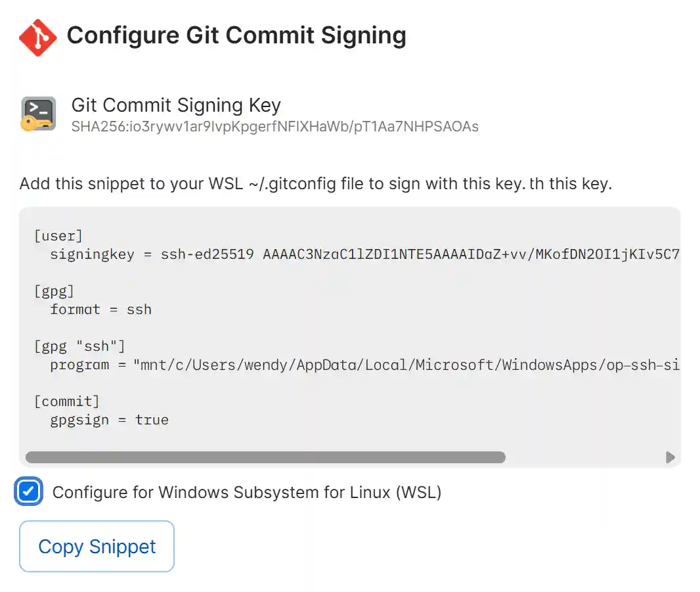
Task: Select the SHA256 fingerprint text
Action: click(276, 127)
